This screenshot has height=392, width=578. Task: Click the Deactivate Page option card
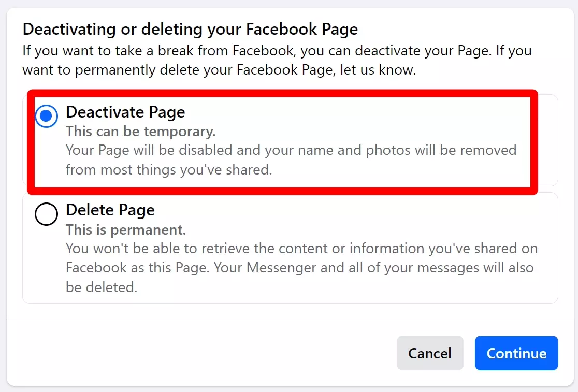pos(290,140)
